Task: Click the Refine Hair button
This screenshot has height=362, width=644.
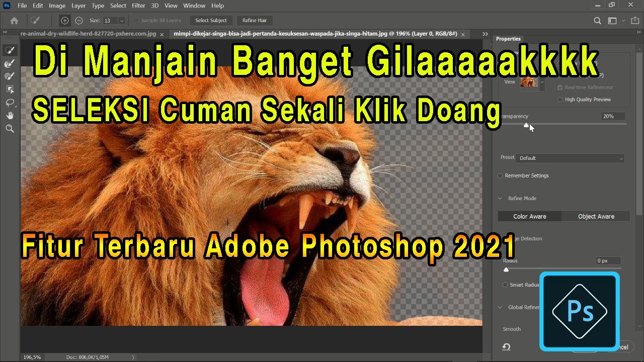Action: pos(254,21)
